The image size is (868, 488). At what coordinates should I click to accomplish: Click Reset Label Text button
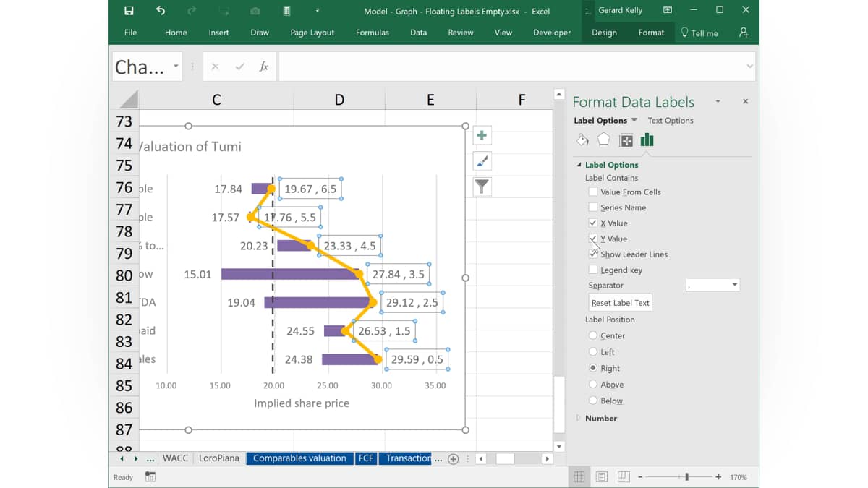coord(621,303)
